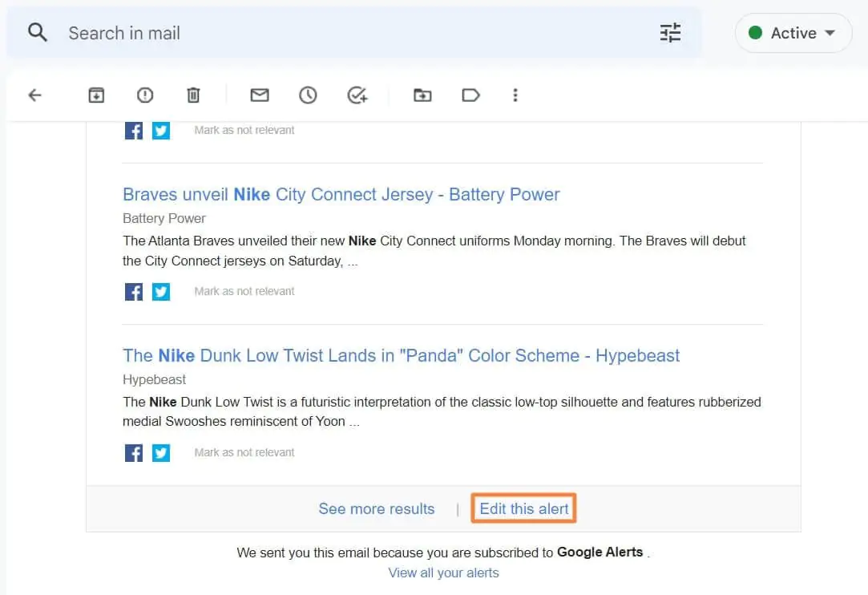Mark Braves jersey article as not relevant

244,291
